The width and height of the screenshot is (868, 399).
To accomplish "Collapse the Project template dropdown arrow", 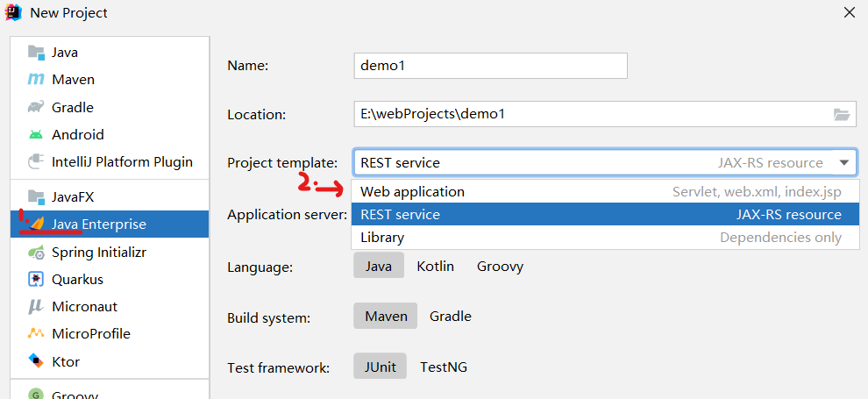I will pos(843,162).
